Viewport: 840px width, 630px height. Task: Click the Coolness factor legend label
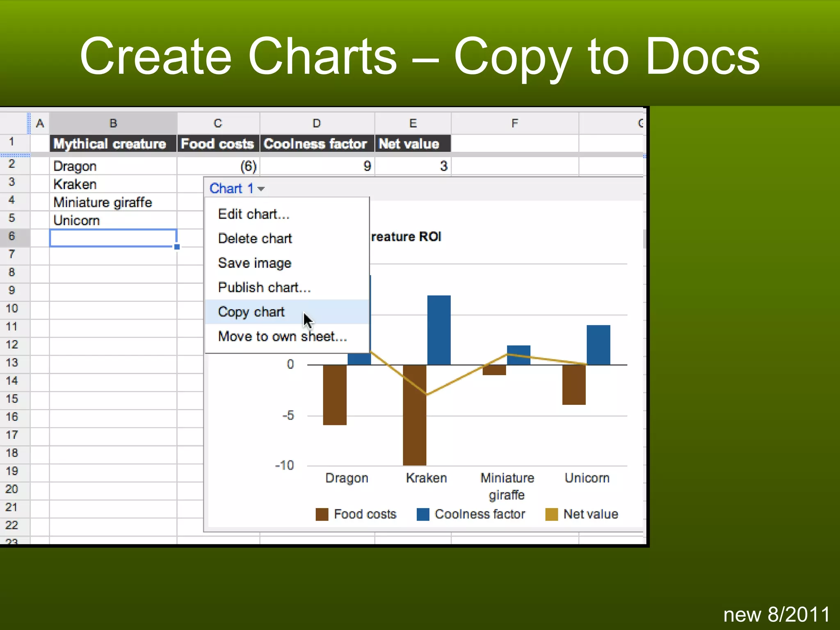click(x=480, y=514)
